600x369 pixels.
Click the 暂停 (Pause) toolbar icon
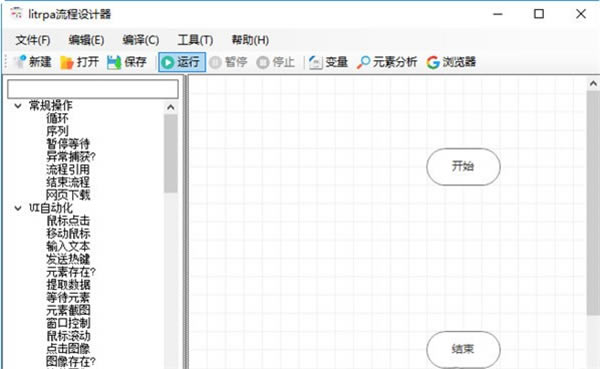click(215, 62)
